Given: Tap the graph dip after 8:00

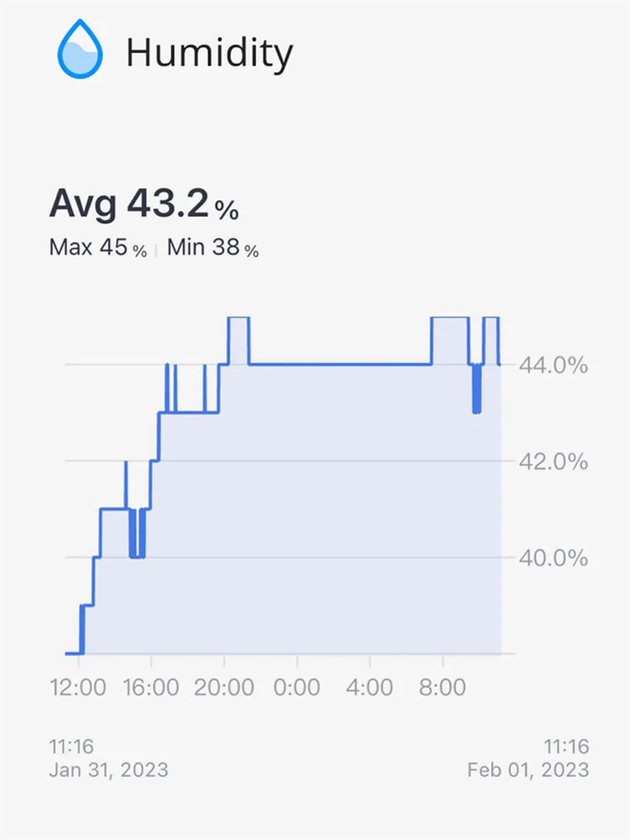Looking at the screenshot, I should pos(476,388).
